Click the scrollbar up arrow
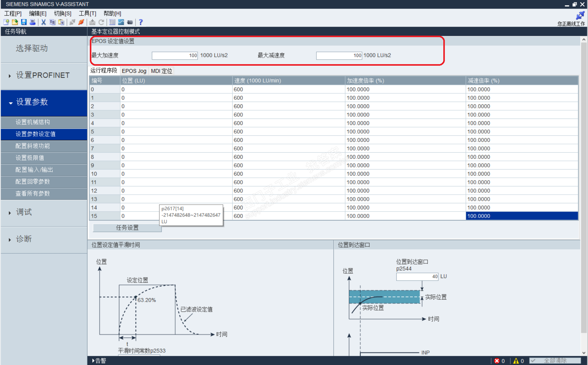 click(584, 40)
